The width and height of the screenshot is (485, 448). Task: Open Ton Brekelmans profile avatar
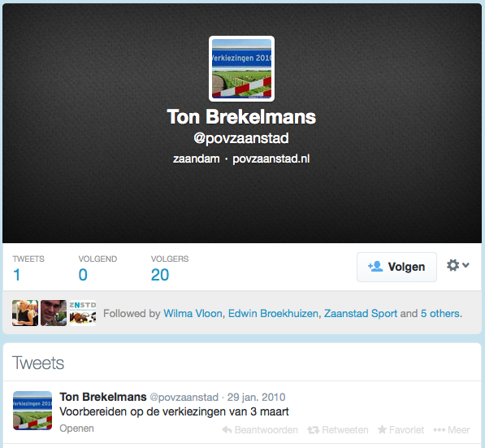click(x=241, y=68)
